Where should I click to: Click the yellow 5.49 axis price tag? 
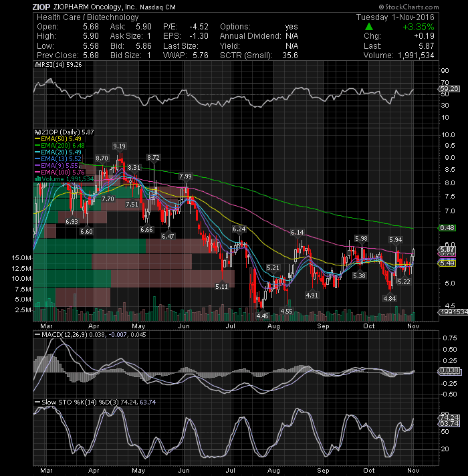click(x=447, y=263)
